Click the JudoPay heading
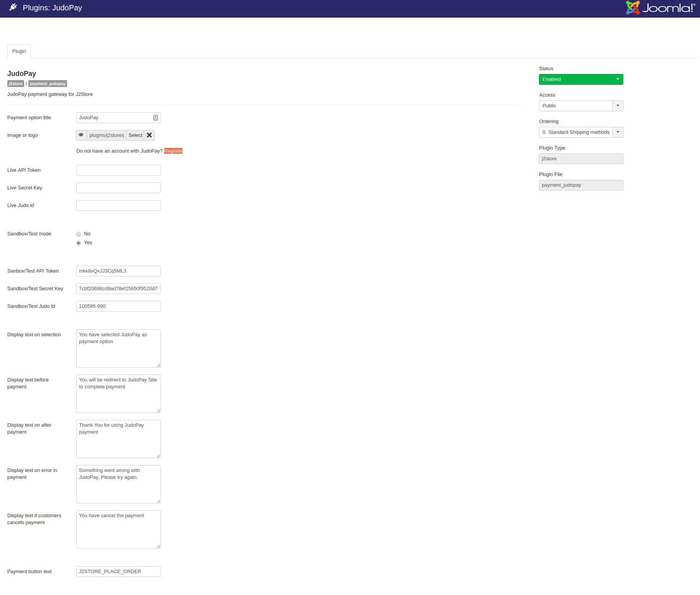Screen dimensions: 700x595 [21, 74]
